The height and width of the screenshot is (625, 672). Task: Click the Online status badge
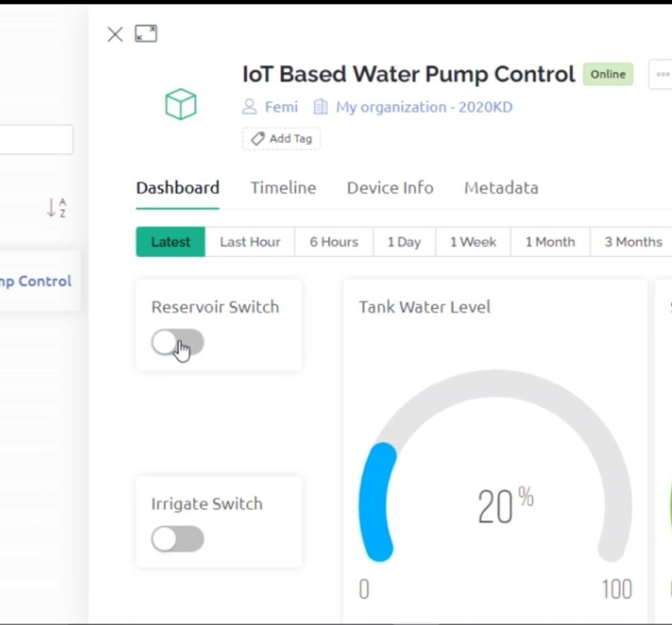[608, 74]
